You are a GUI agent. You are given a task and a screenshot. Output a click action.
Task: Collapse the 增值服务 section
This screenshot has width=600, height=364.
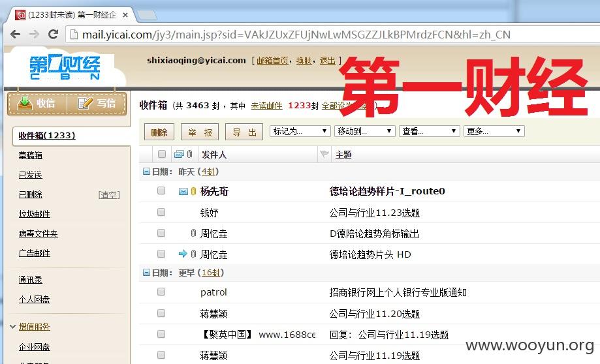13,327
